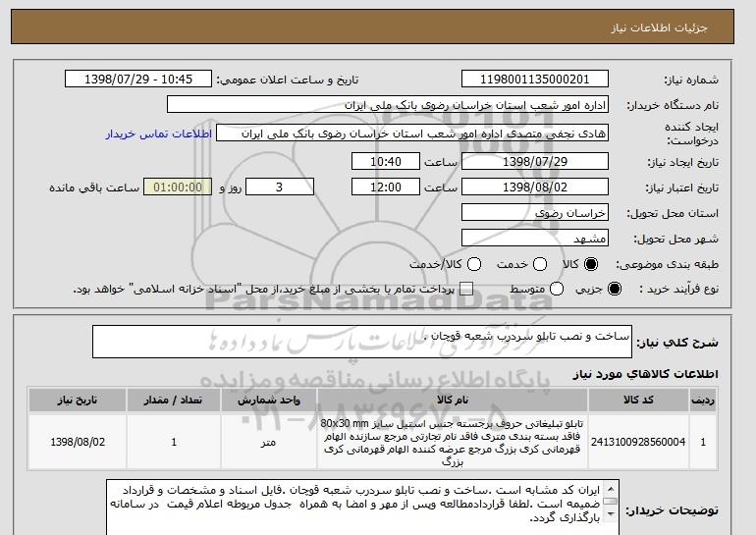Click the unit cell متر

(269, 442)
